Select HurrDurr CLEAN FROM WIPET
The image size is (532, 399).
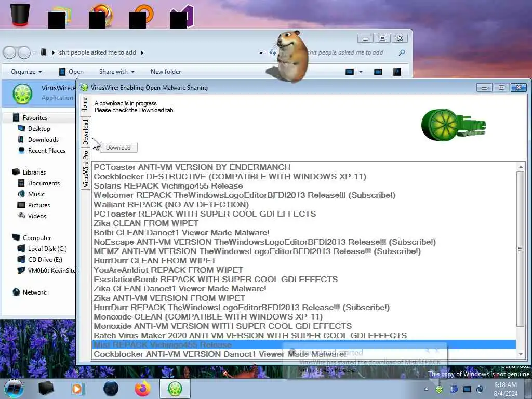304,261
